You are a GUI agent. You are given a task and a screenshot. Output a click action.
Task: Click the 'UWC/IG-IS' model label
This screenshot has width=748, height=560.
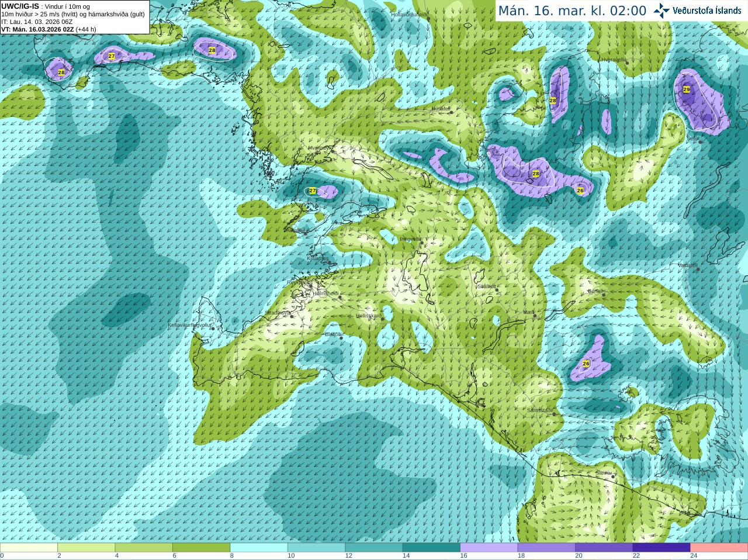(x=20, y=6)
